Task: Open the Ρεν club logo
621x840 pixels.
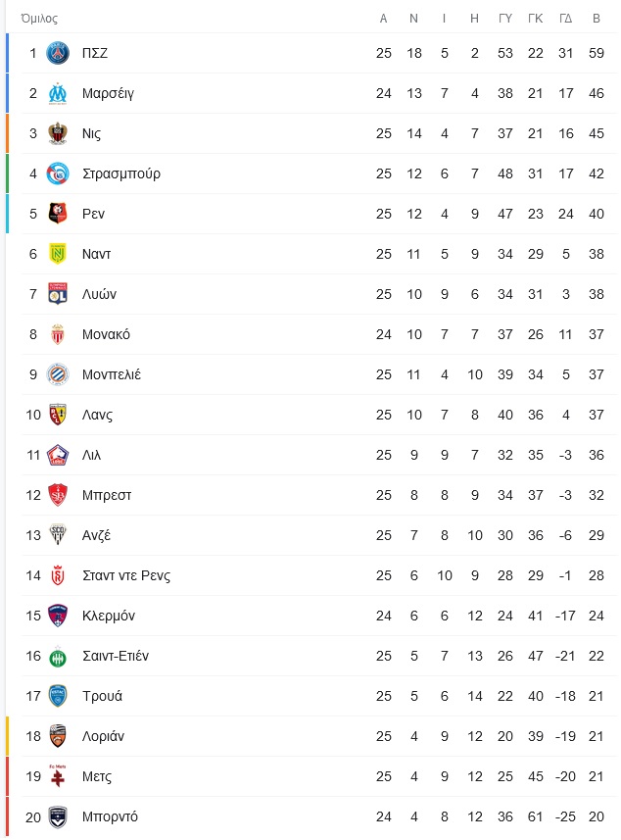Action: point(57,214)
